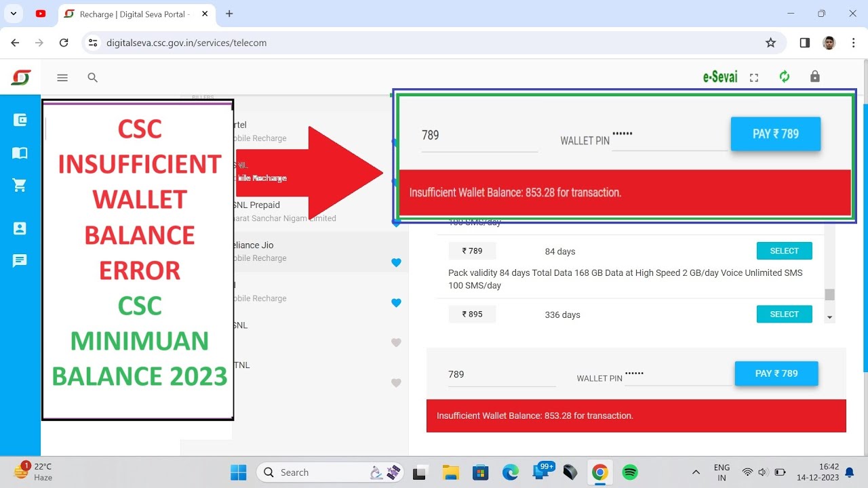Click the amount field beneath the plan list

(x=502, y=375)
